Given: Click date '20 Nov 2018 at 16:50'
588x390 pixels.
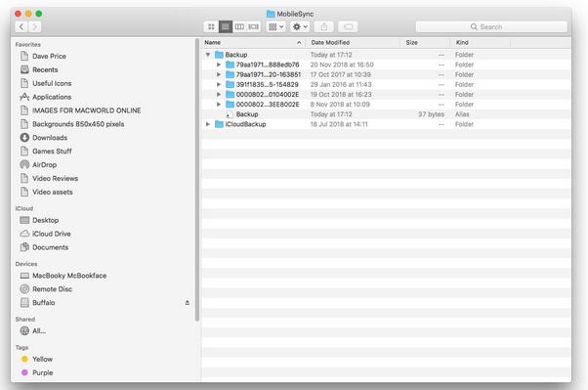Looking at the screenshot, I should point(342,65).
